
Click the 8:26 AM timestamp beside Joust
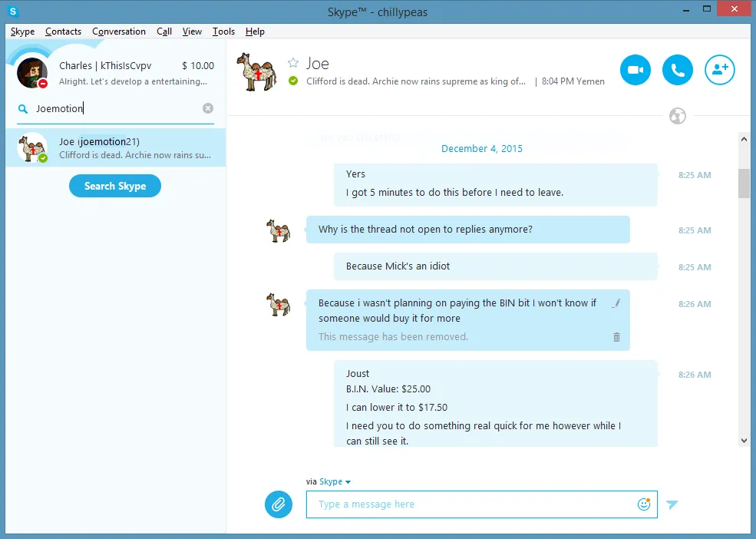[x=695, y=375]
